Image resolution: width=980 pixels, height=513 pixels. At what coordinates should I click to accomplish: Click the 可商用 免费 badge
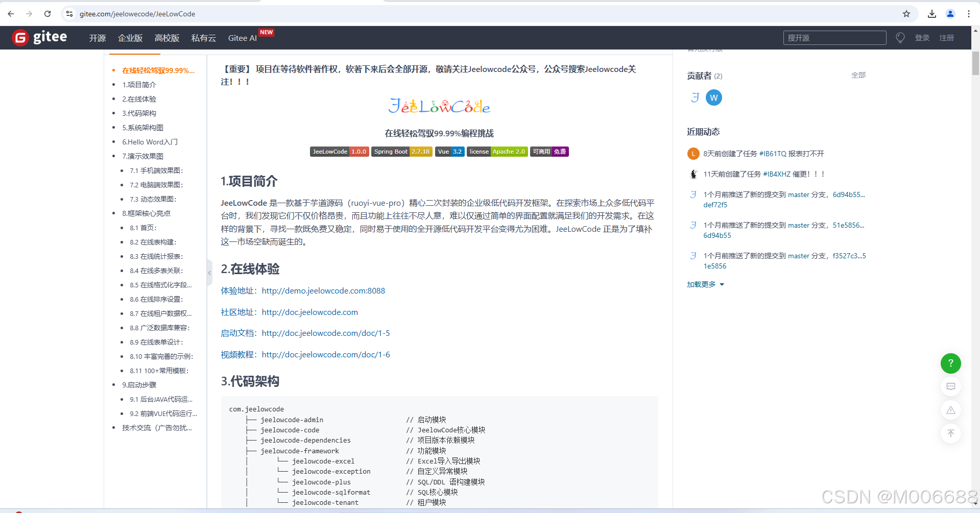point(549,152)
